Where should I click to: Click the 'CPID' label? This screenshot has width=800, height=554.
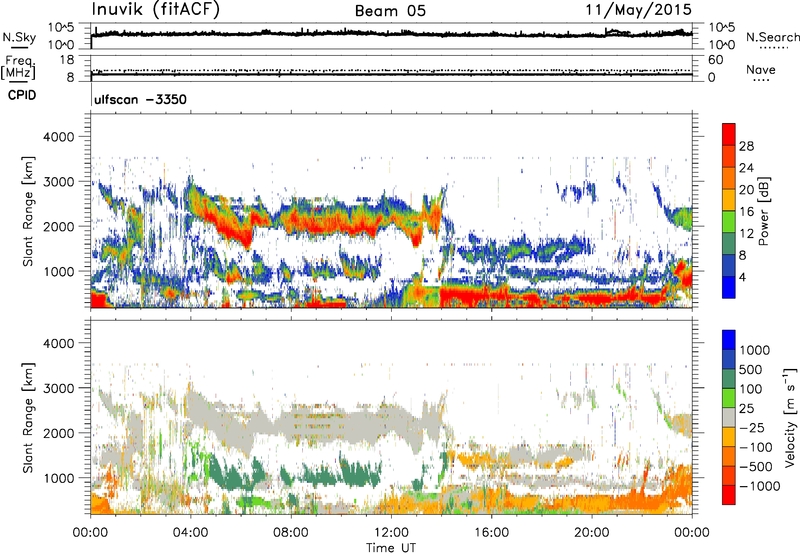pyautogui.click(x=22, y=95)
